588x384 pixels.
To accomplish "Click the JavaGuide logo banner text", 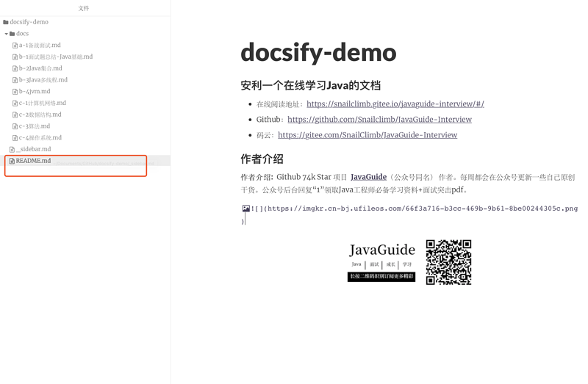I will 381,250.
